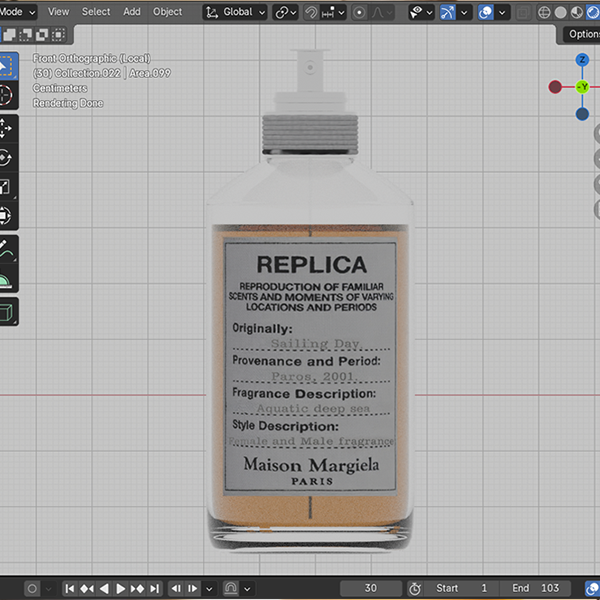Click the End frame field showing 103
Image resolution: width=600 pixels, height=600 pixels.
point(536,588)
